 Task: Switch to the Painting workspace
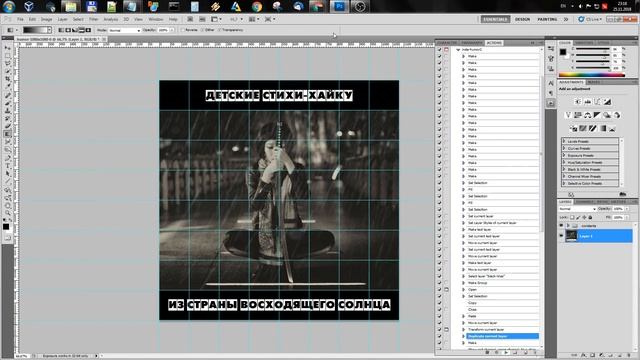[547, 19]
